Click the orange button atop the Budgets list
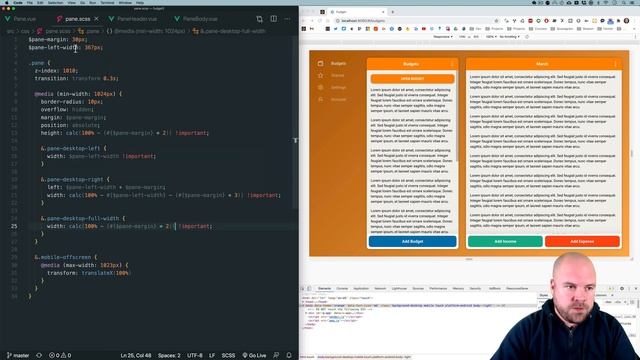640x360 pixels. click(412, 78)
